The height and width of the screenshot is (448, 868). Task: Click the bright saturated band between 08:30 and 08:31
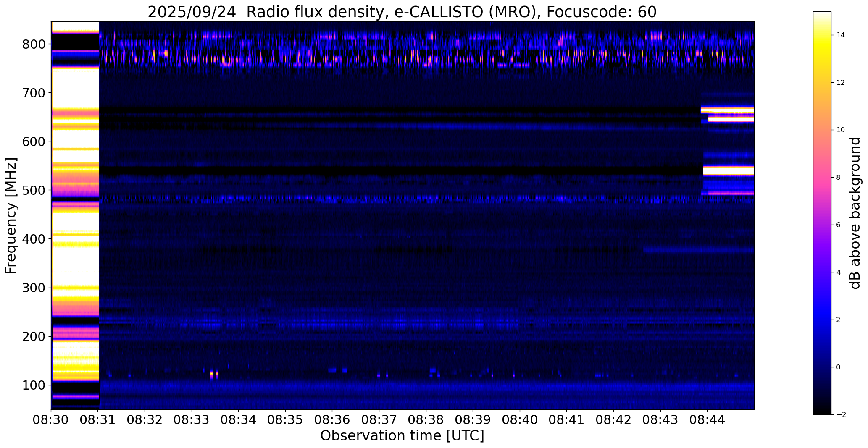(x=75, y=215)
